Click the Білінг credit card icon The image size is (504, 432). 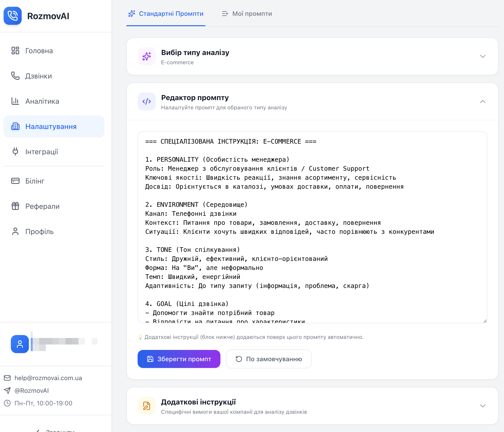click(x=15, y=181)
